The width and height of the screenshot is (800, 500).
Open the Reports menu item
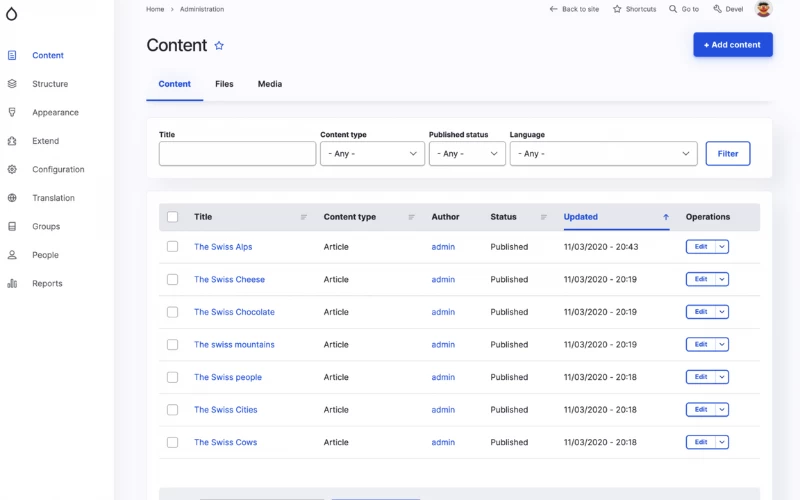47,284
